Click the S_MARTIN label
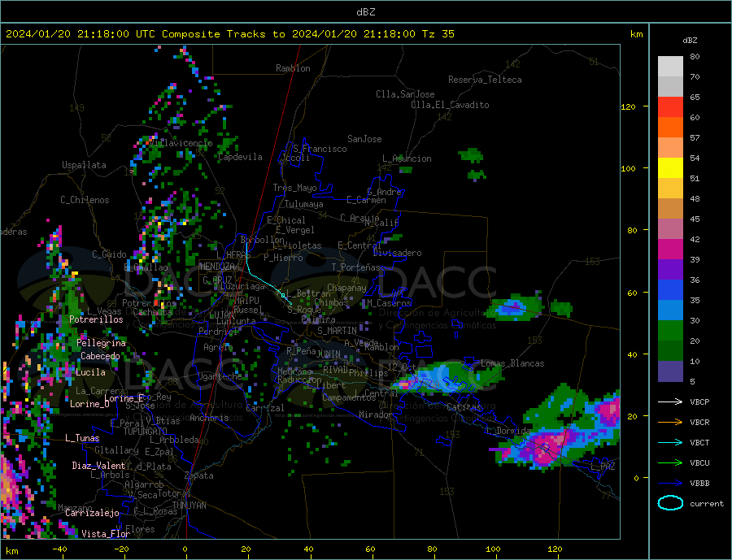Image resolution: width=732 pixels, height=560 pixels. tap(337, 331)
